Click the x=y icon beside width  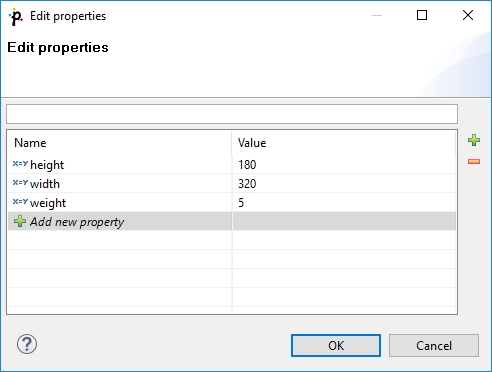point(20,183)
